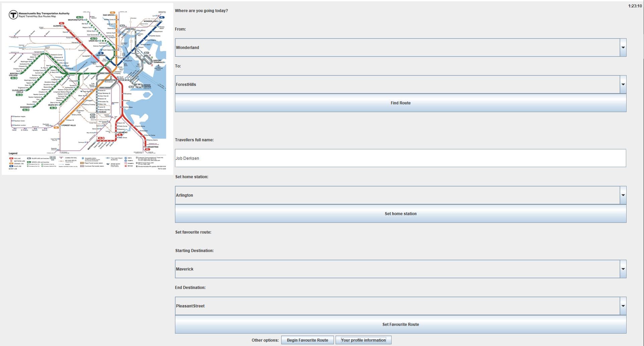Click the Legend heading on the map
The width and height of the screenshot is (644, 346).
(13, 153)
